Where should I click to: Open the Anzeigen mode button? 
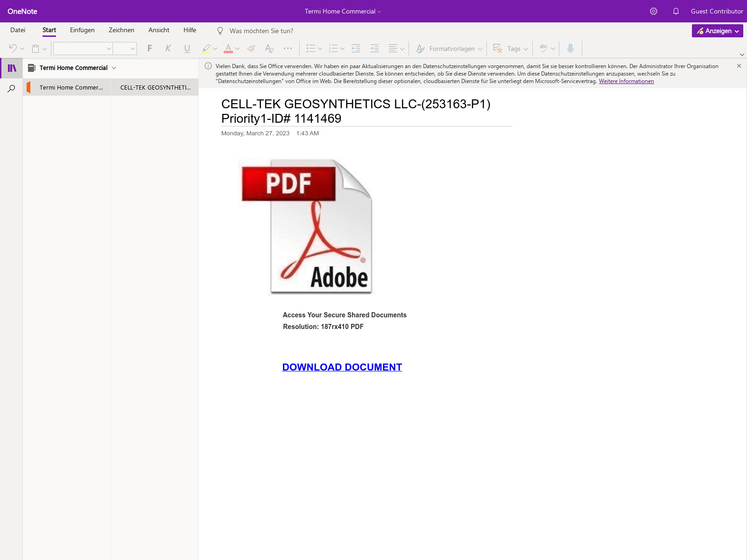click(717, 31)
